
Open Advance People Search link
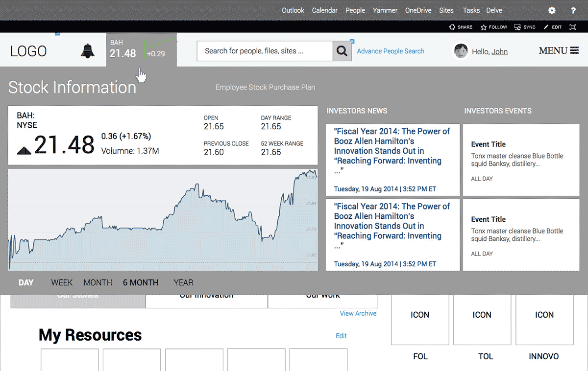coord(391,51)
